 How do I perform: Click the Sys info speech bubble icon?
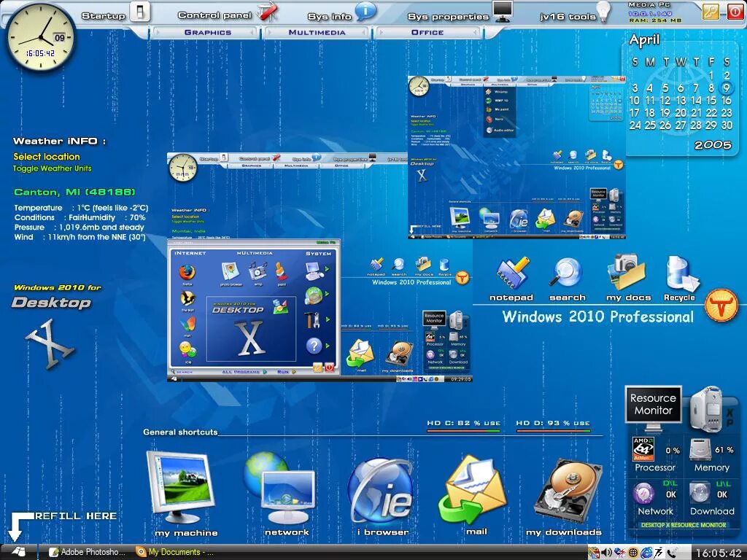[365, 10]
